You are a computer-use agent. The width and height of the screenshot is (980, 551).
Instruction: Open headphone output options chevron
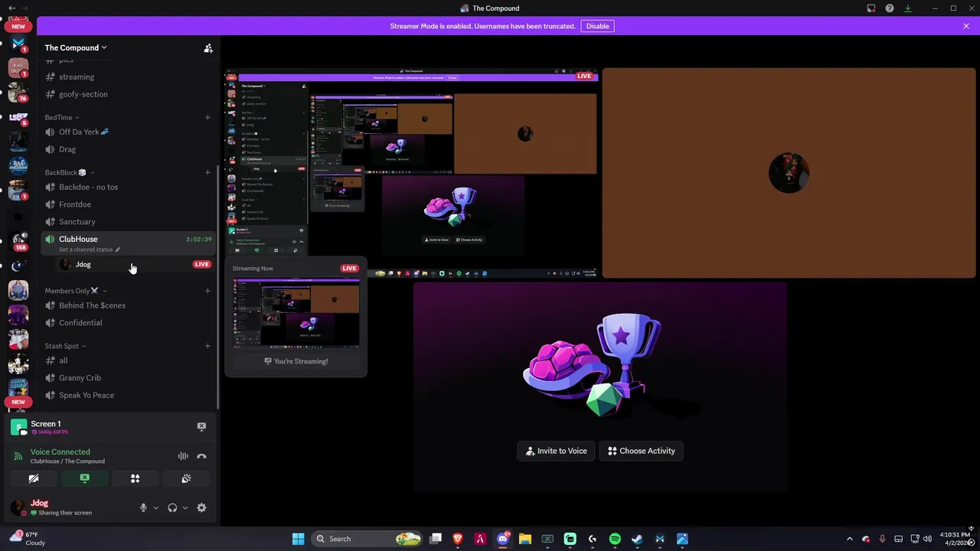(x=185, y=507)
